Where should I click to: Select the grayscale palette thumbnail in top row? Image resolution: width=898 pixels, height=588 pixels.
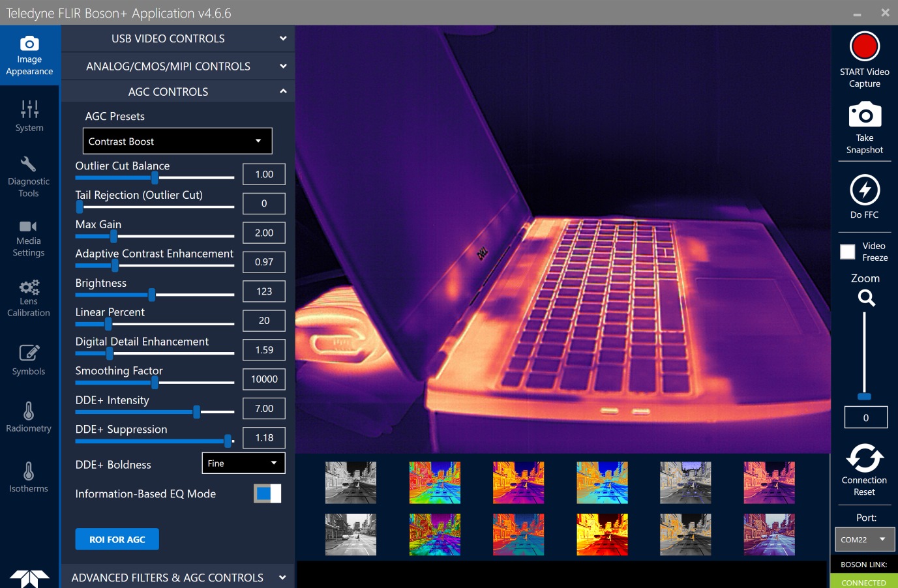(x=351, y=482)
